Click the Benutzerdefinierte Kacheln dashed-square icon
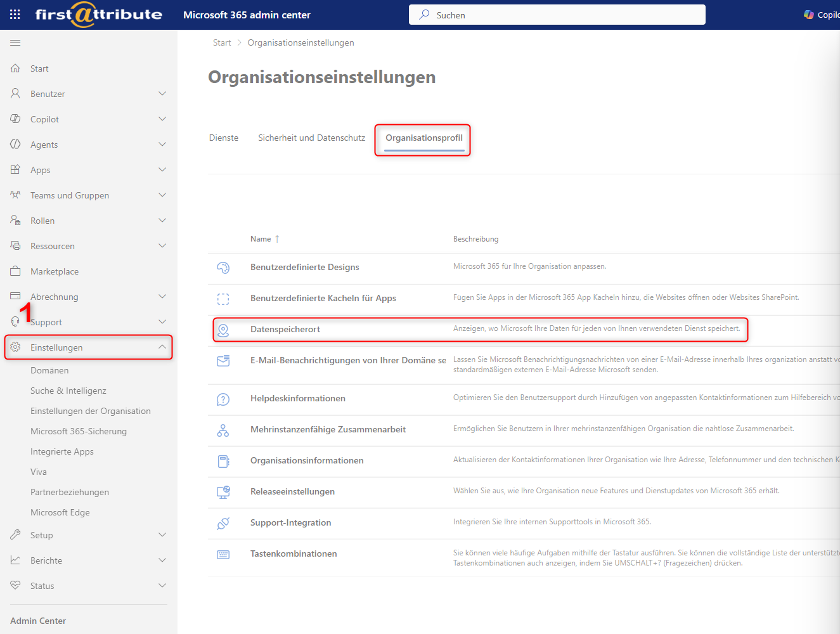The width and height of the screenshot is (840, 634). click(x=223, y=299)
